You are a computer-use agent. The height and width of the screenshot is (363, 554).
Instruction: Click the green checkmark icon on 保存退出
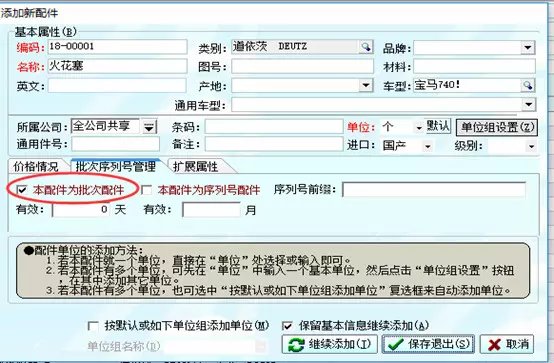click(x=395, y=345)
